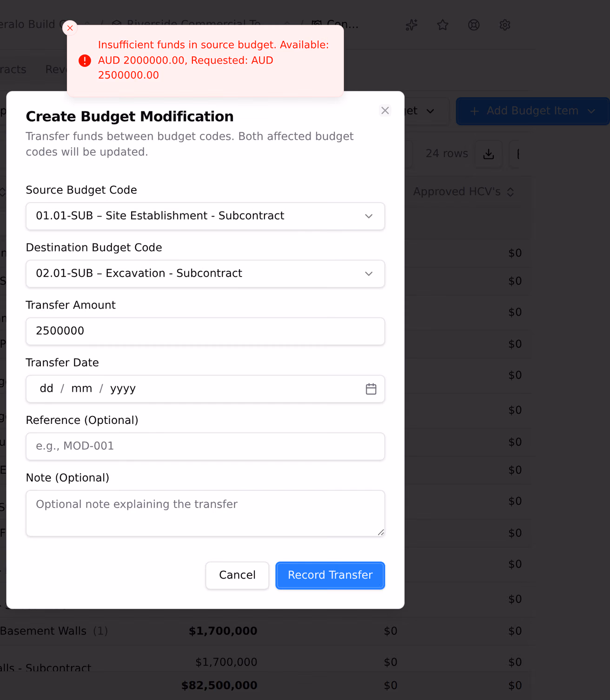
Task: Focus the Reference optional field
Action: (205, 447)
